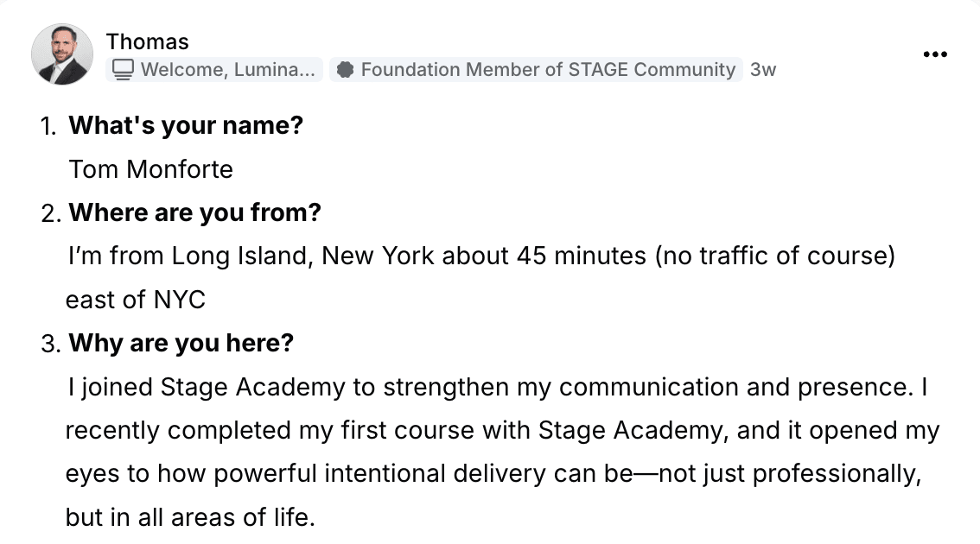Click the line starting "recently completed my first course"
The width and height of the screenshot is (980, 544).
[501, 430]
